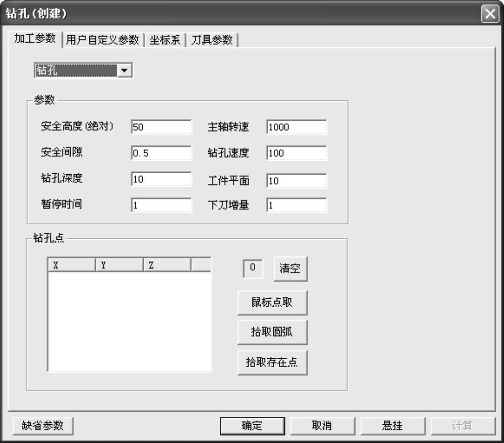Click the 工件平面 input field
The width and height of the screenshot is (504, 443).
(296, 181)
